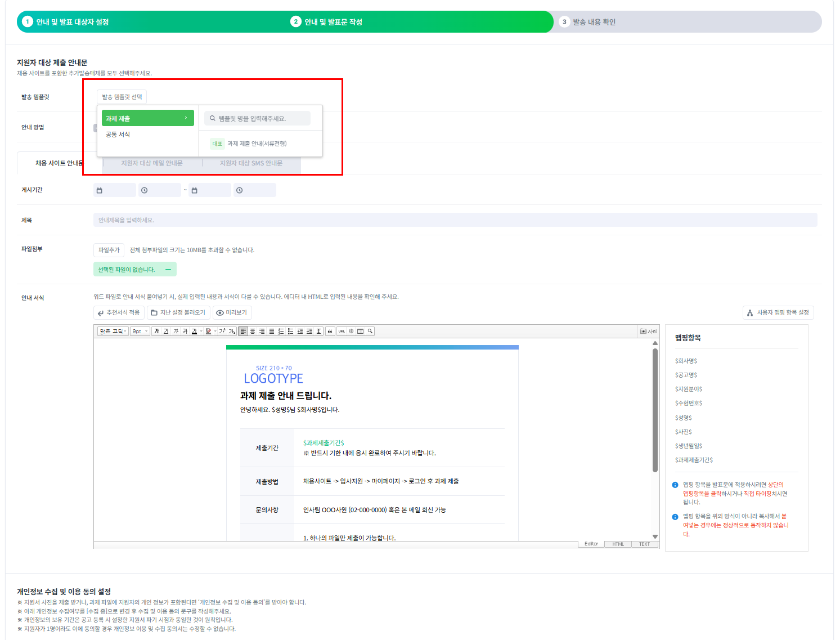The height and width of the screenshot is (640, 840).
Task: Click the find/magnifier icon in editor toolbar
Action: (x=370, y=332)
